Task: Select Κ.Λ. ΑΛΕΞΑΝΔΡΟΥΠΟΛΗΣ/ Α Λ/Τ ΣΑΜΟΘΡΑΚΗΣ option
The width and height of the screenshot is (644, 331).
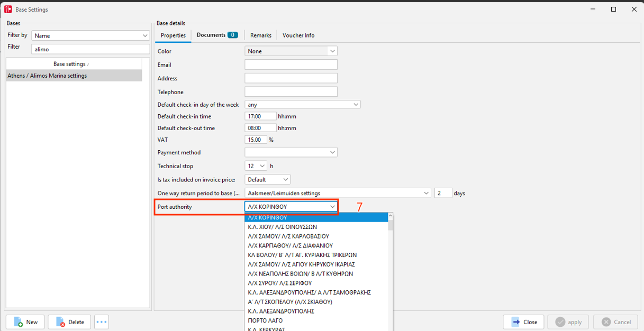Action: 316,292
